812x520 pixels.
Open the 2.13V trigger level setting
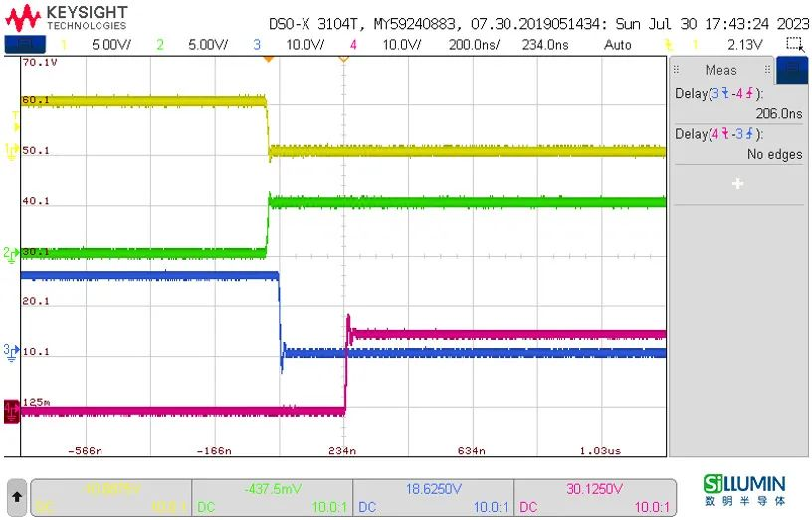[x=744, y=45]
